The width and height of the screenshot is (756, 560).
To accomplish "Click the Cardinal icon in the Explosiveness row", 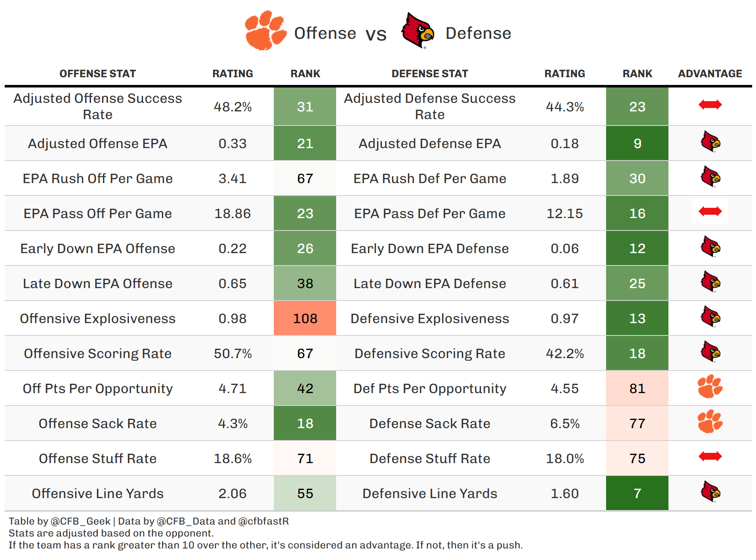I will pos(710,317).
